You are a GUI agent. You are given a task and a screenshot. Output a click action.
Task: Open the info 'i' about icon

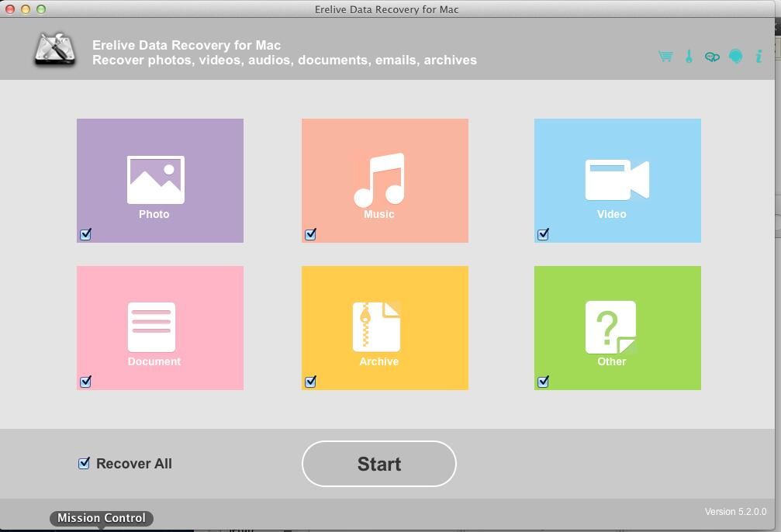[759, 57]
